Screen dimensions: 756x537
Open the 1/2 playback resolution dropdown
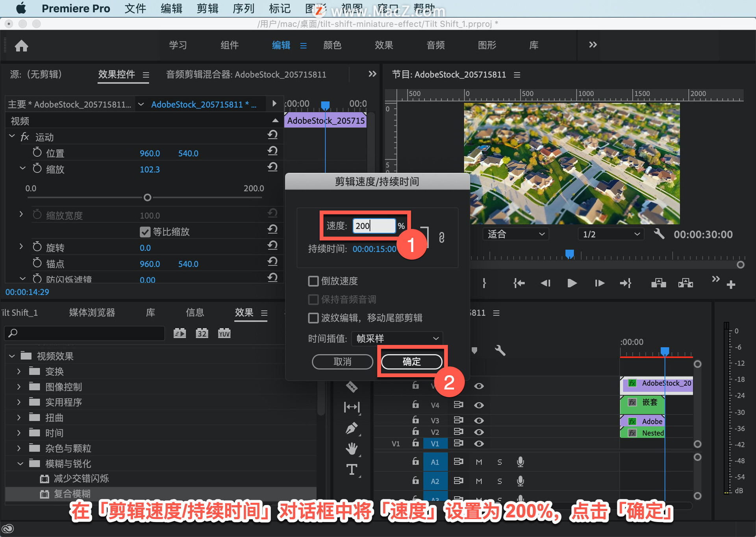coord(611,234)
